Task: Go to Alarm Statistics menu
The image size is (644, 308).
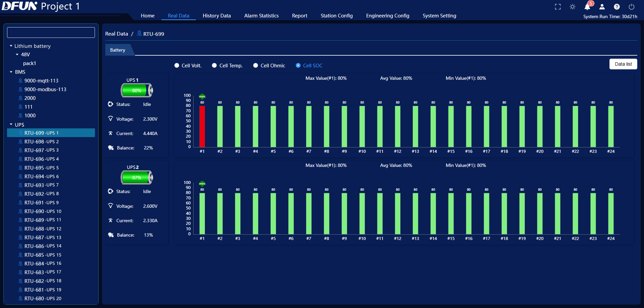Action: point(261,16)
